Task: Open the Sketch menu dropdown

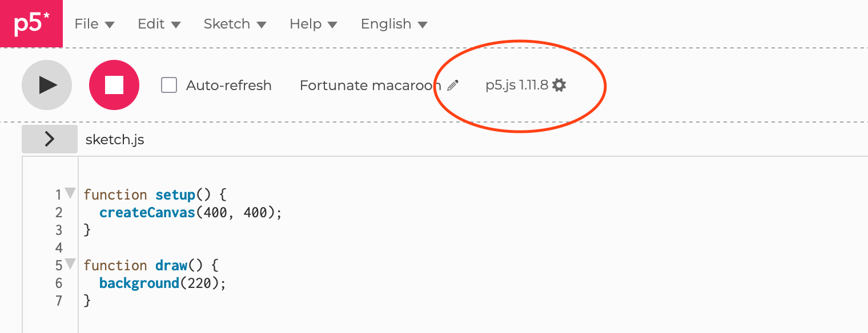Action: pyautogui.click(x=234, y=23)
